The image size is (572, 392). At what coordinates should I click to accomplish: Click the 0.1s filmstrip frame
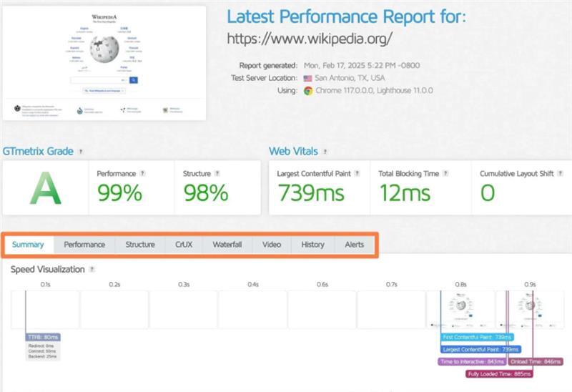[45, 310]
